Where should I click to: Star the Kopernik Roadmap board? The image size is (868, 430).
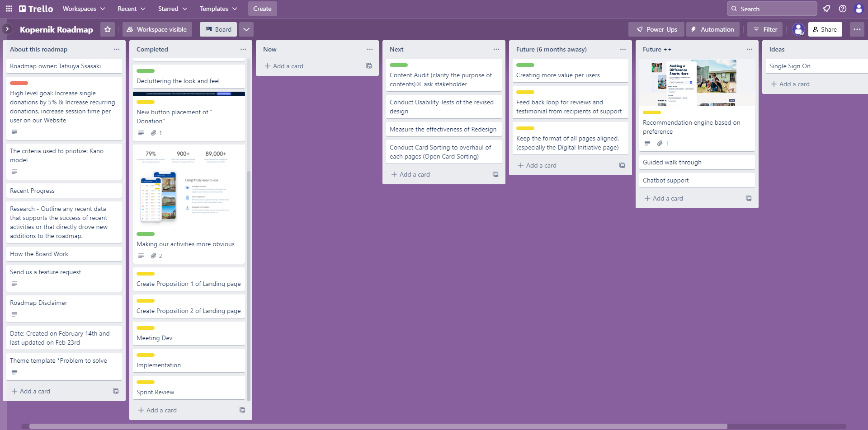[107, 29]
